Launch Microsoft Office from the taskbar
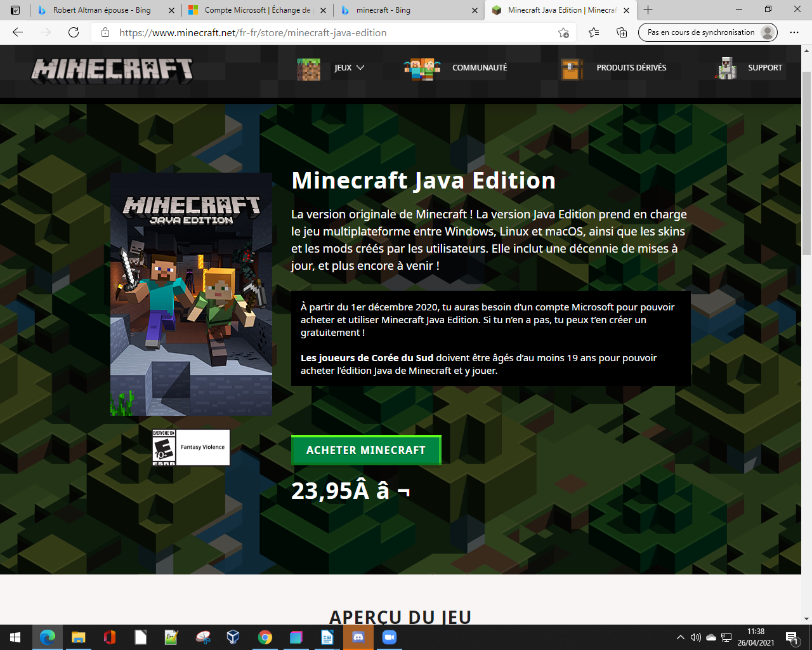This screenshot has height=650, width=812. coord(110,637)
